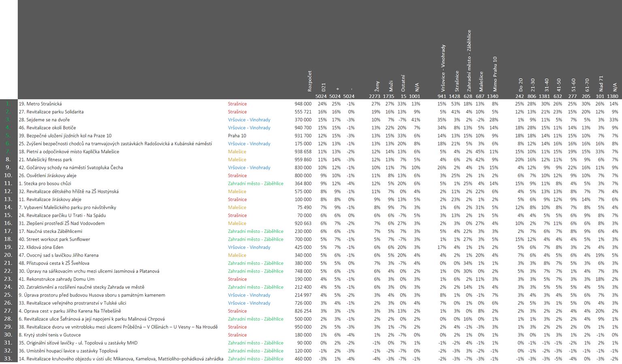Select '40. Street workout park Sunflower'

(54, 239)
